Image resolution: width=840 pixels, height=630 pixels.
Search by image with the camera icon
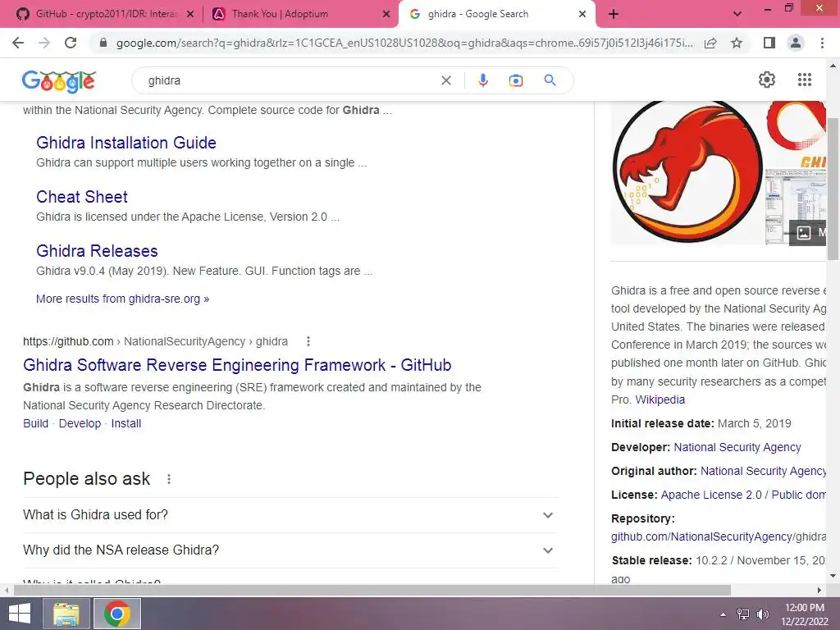tap(515, 80)
